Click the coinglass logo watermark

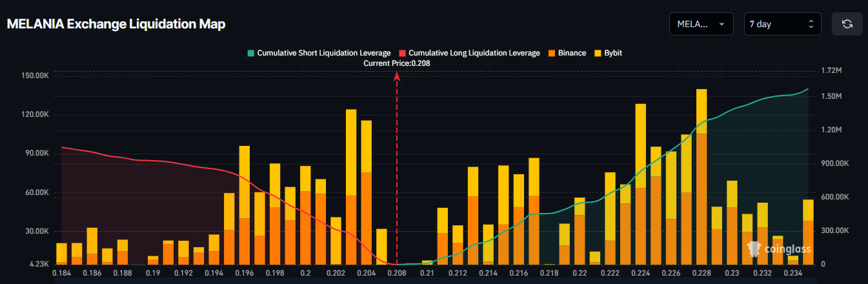779,249
